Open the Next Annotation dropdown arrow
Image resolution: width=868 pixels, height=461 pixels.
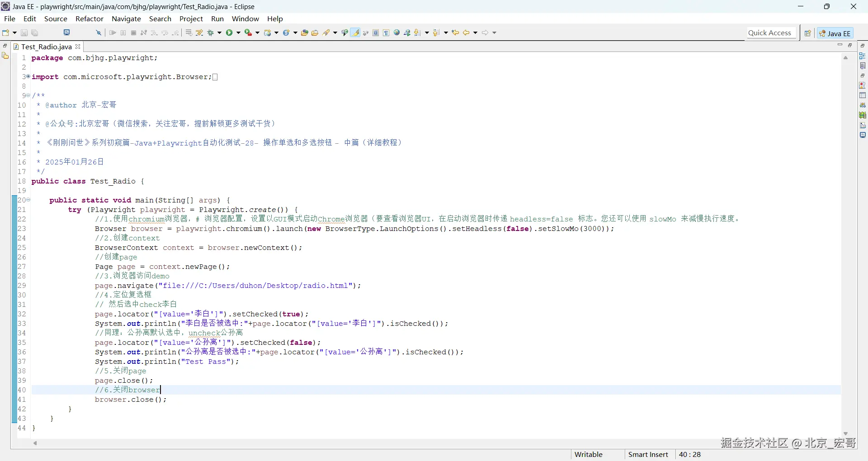click(x=427, y=33)
